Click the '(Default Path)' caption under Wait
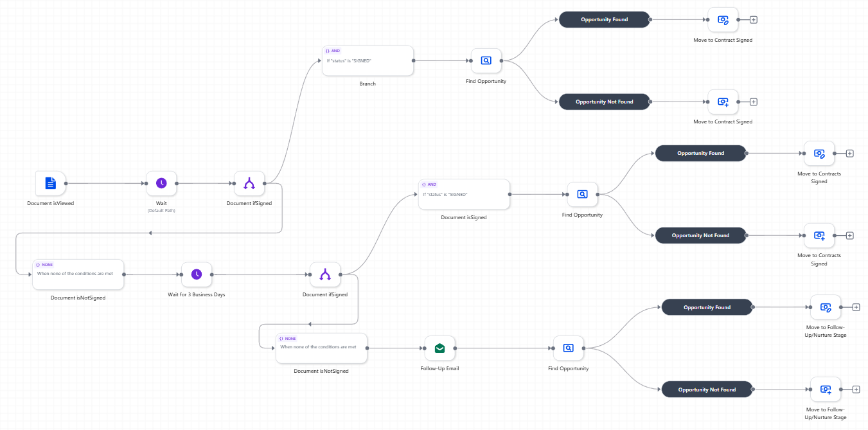Screen dimensions: 868x430 161,210
